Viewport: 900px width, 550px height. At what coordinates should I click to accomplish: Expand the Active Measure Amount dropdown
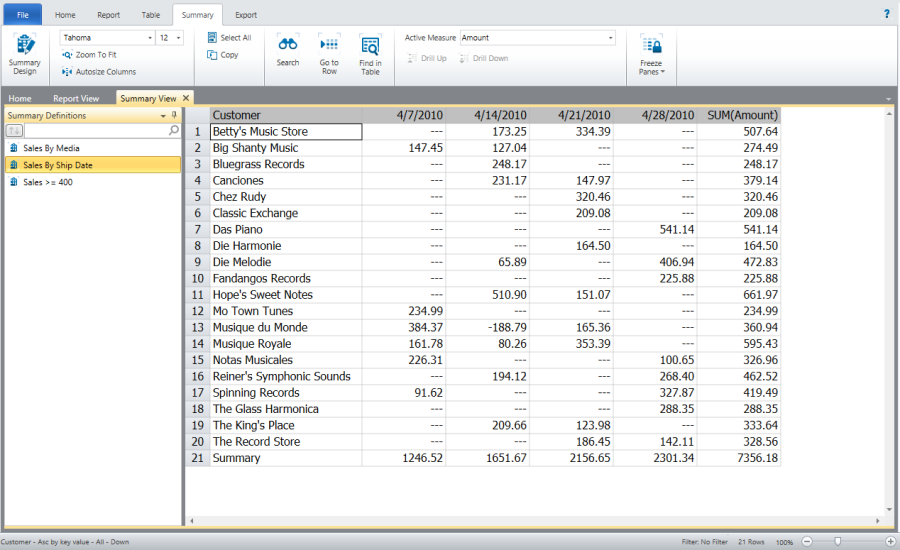tap(610, 38)
